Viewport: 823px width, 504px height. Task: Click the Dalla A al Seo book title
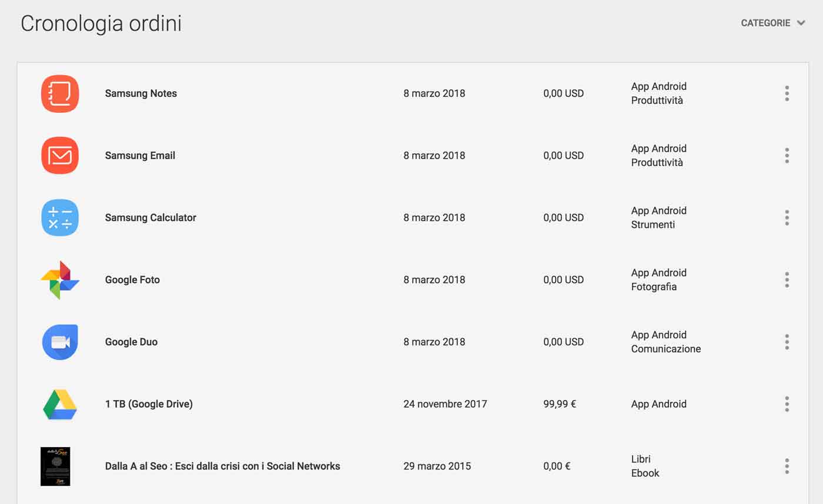tap(222, 466)
